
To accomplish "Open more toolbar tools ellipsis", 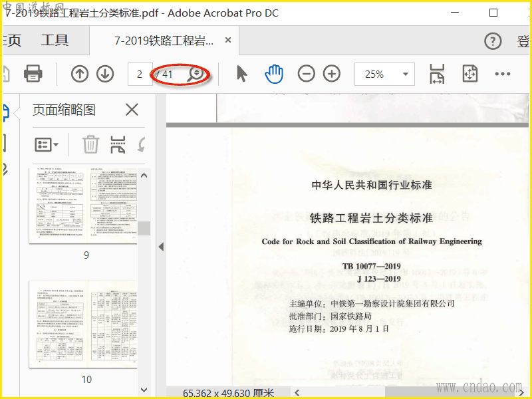I will 503,74.
